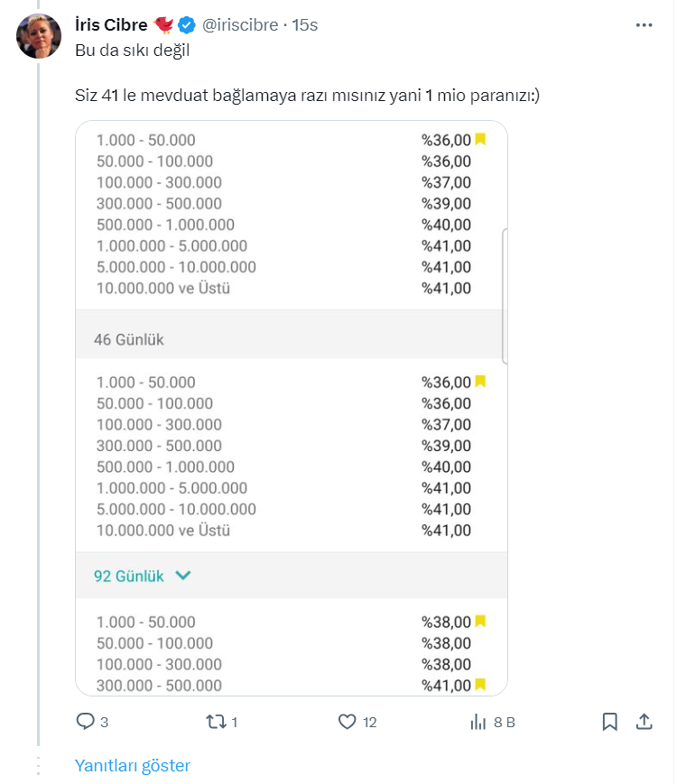This screenshot has width=677, height=784.
Task: Select the 46 Günlük section header
Action: (129, 339)
